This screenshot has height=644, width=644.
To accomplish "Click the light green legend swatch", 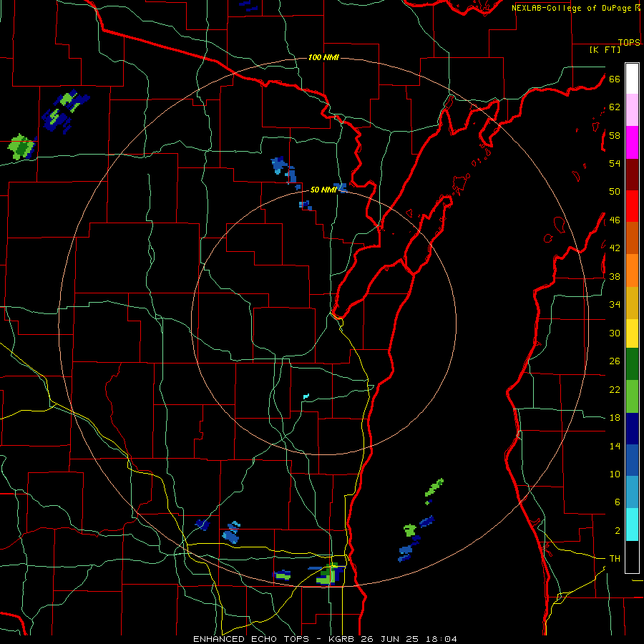I will pos(632,396).
